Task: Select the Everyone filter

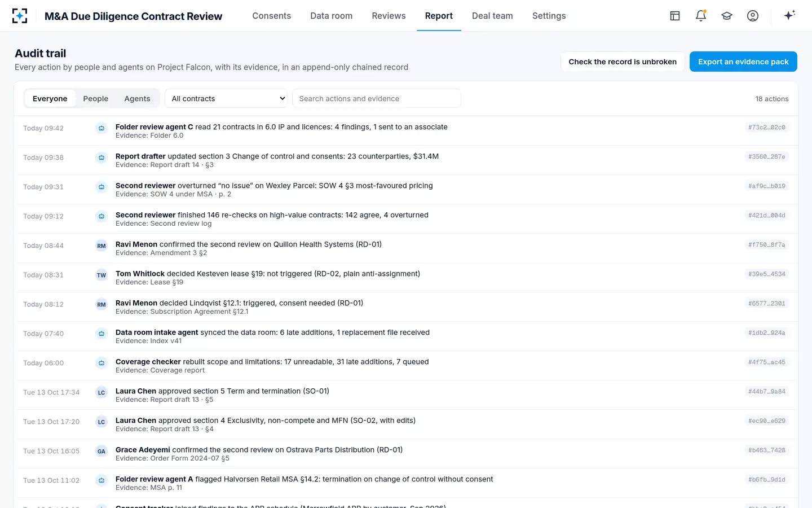Action: click(50, 98)
